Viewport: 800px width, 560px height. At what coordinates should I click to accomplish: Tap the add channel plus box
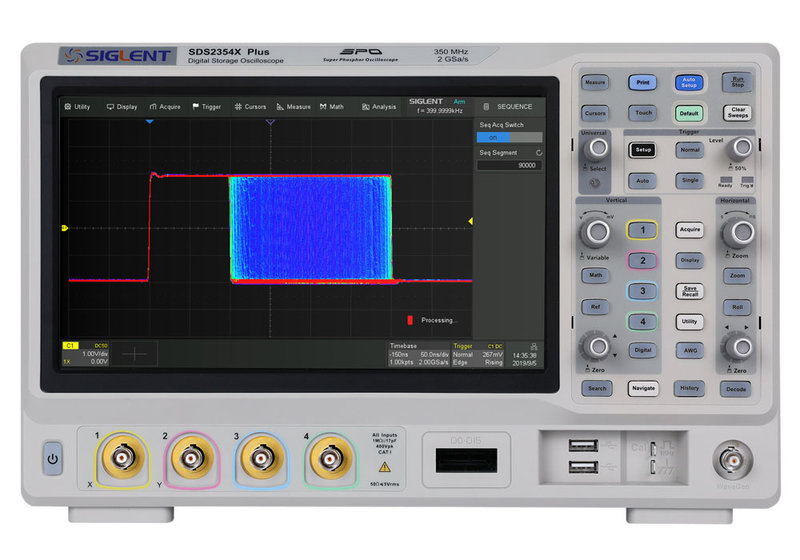[134, 353]
